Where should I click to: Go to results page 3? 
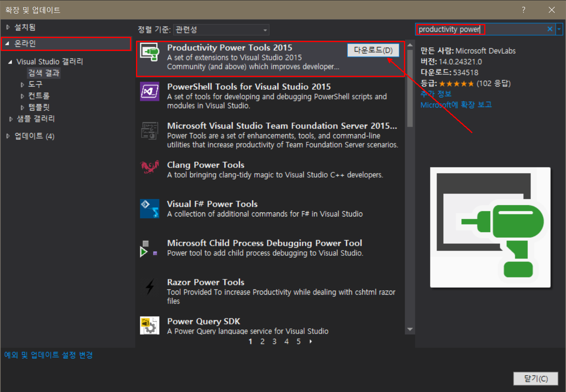(274, 341)
